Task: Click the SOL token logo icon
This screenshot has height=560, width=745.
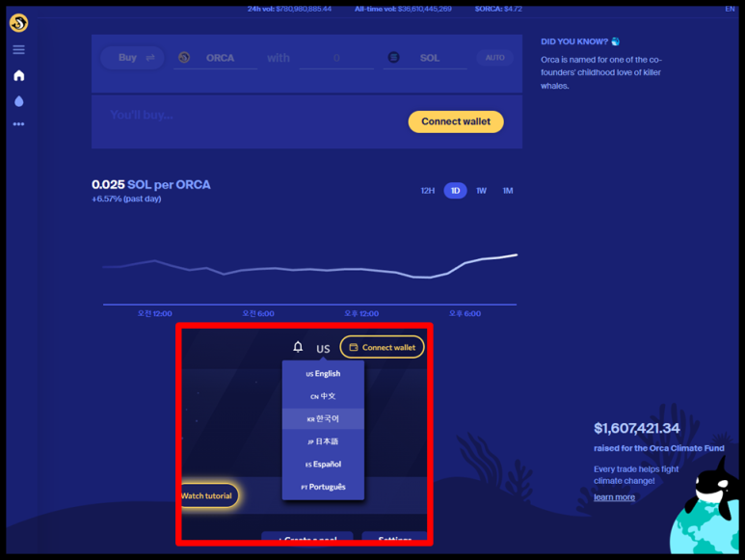Action: 393,58
